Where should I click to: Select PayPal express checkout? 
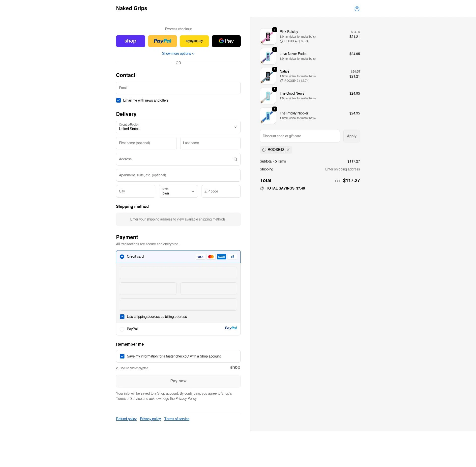click(x=162, y=41)
